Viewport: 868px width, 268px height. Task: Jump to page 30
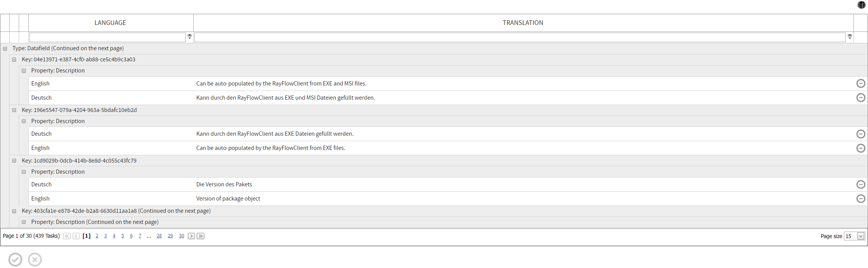click(181, 235)
